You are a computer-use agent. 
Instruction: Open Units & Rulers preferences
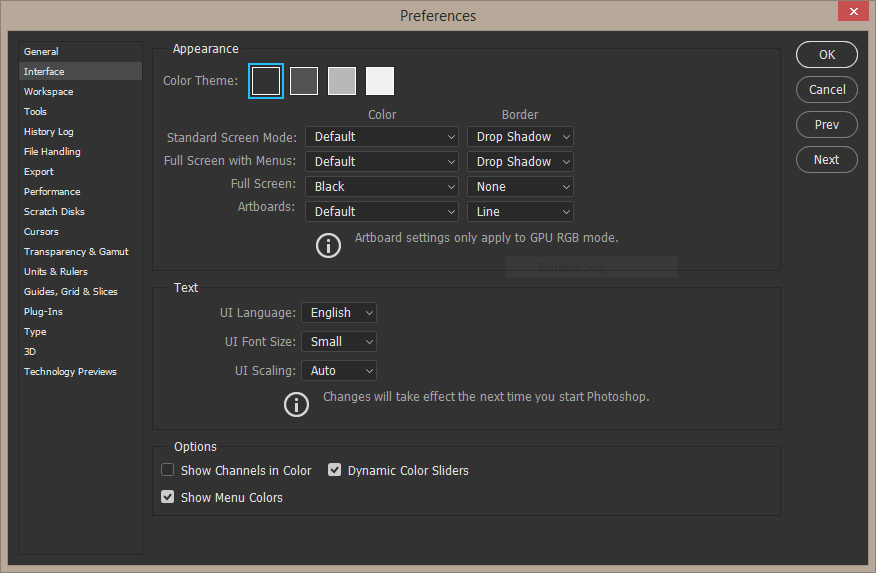click(80, 272)
